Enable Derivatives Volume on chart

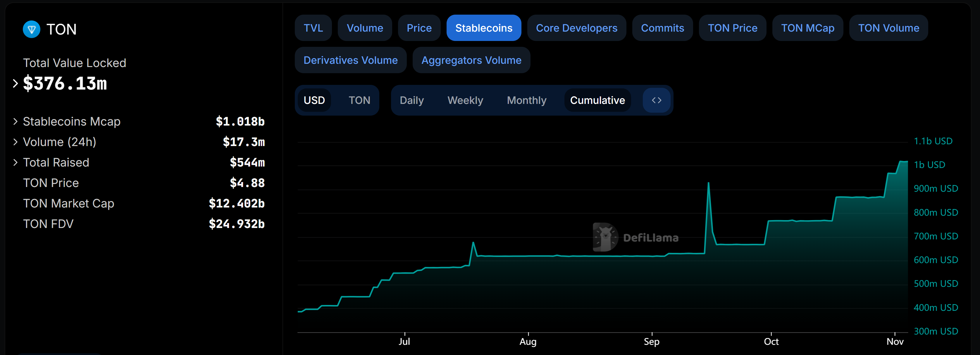point(350,60)
